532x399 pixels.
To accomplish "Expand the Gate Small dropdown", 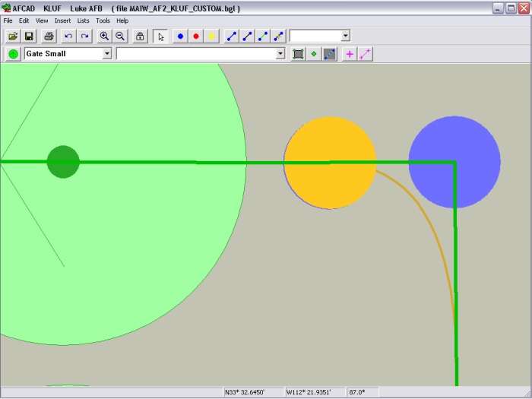I will point(107,54).
